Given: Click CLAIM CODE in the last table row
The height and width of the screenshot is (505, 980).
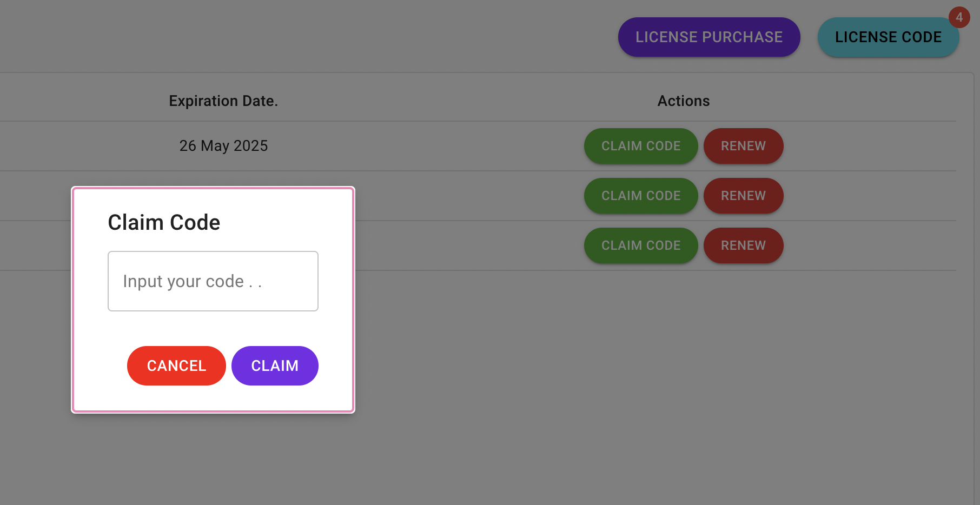Looking at the screenshot, I should 640,245.
